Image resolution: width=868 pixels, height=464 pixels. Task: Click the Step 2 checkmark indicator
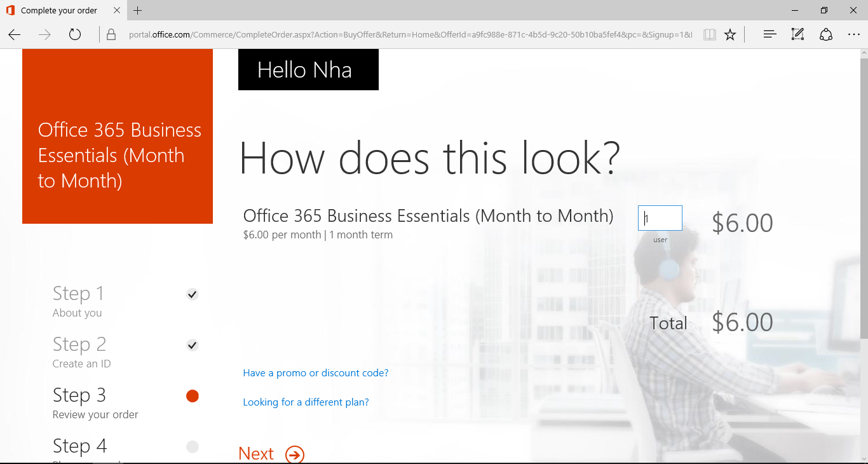[x=193, y=345]
